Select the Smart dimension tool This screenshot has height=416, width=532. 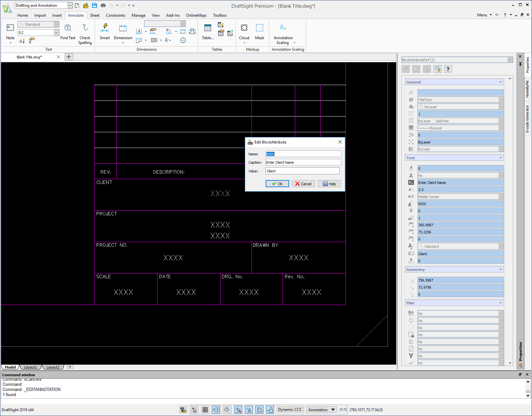coord(105,32)
